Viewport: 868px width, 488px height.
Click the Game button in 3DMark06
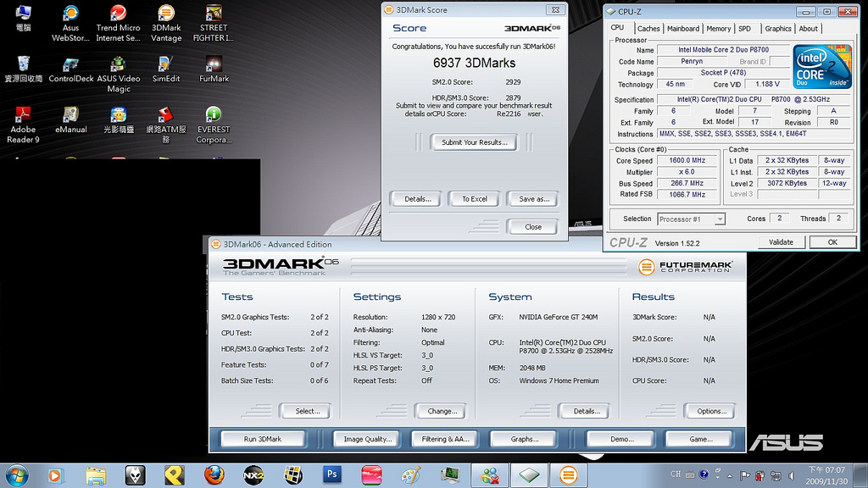coord(700,439)
